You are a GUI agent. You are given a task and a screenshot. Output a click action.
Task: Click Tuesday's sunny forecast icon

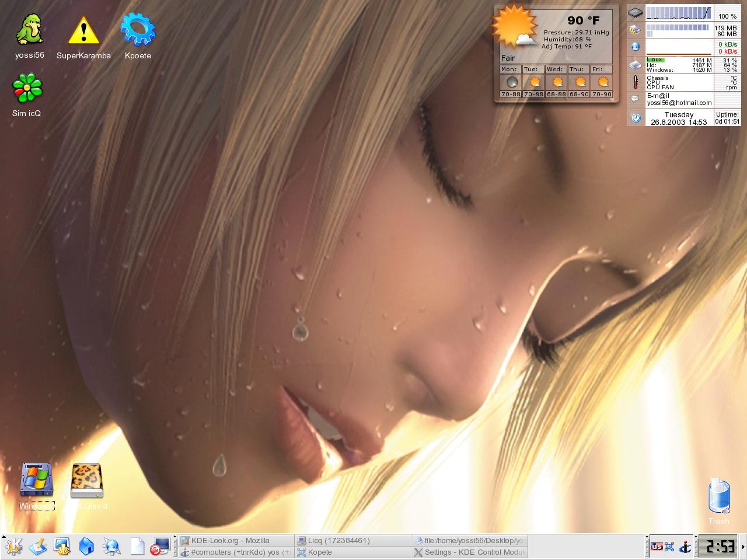[x=534, y=82]
